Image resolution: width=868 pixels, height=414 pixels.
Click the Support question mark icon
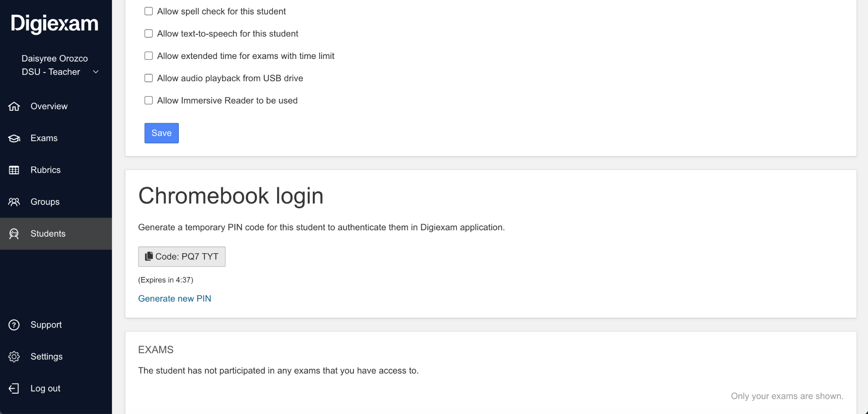pyautogui.click(x=14, y=325)
